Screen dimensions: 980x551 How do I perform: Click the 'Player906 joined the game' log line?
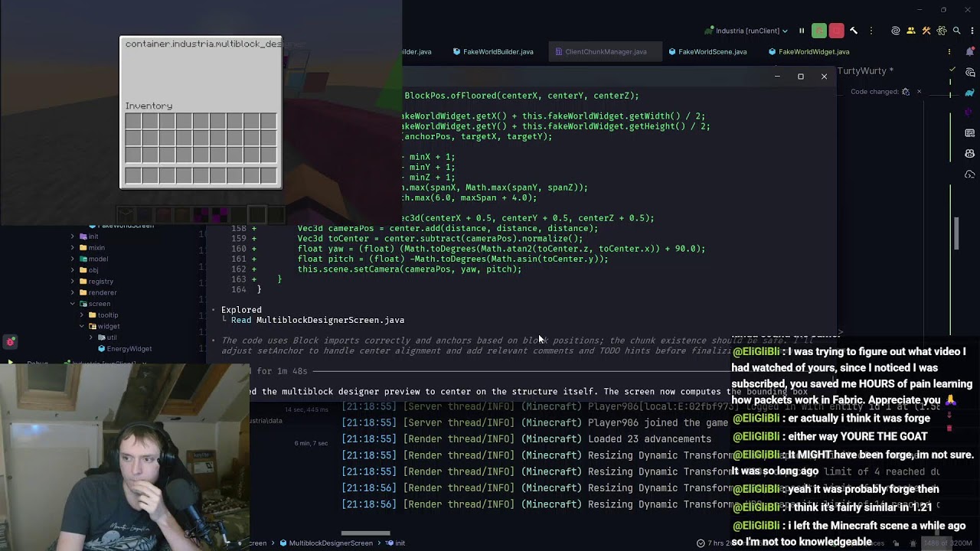pos(535,422)
